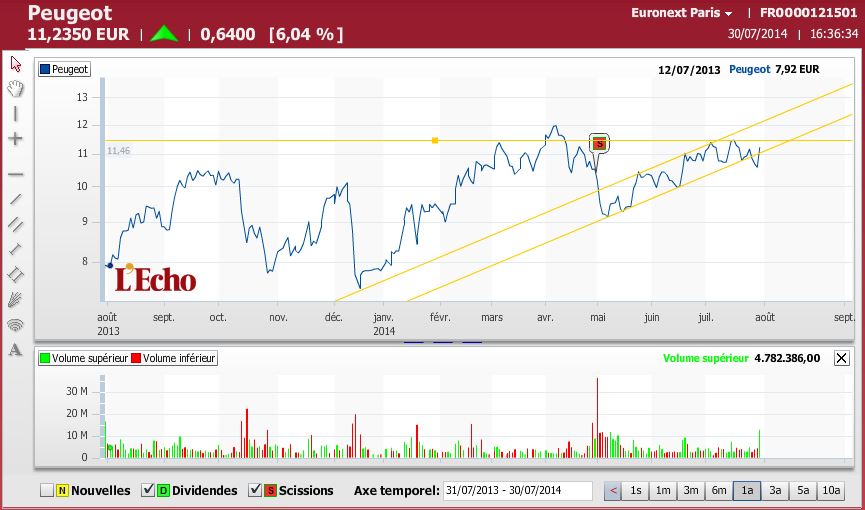Click the blue data point at chart start
The height and width of the screenshot is (510, 865).
tap(110, 266)
